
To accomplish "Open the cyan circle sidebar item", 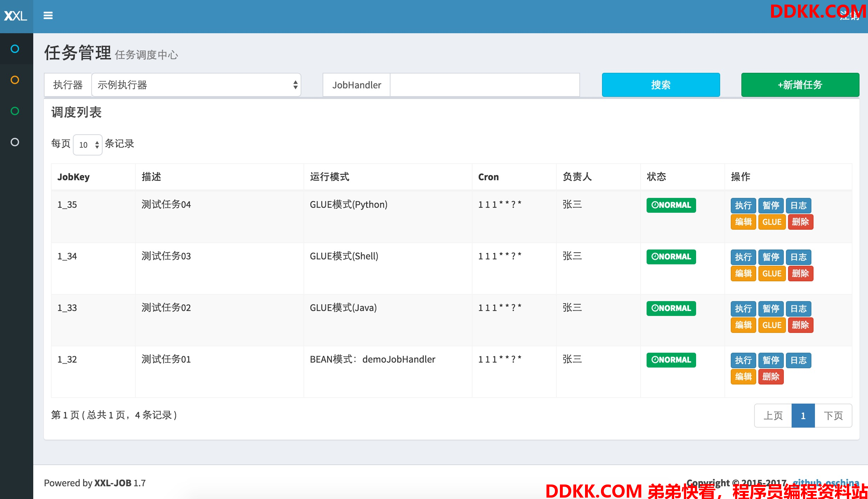I will tap(15, 49).
